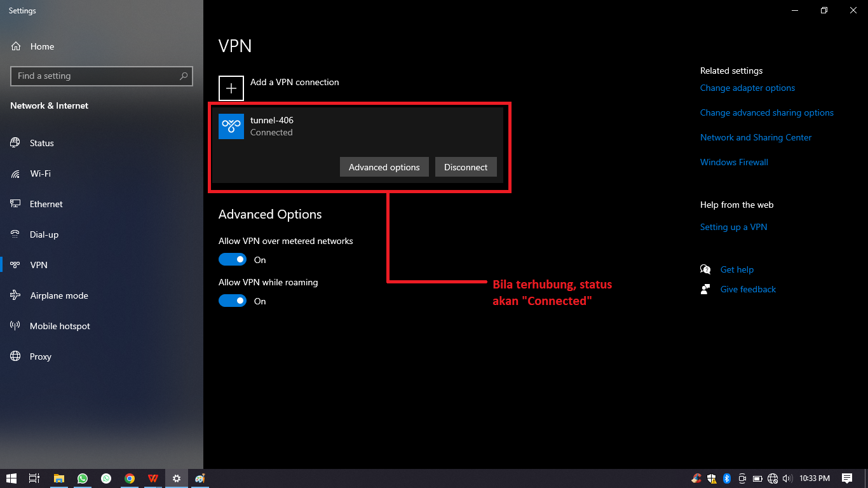Minimize the Settings window

pyautogui.click(x=795, y=10)
